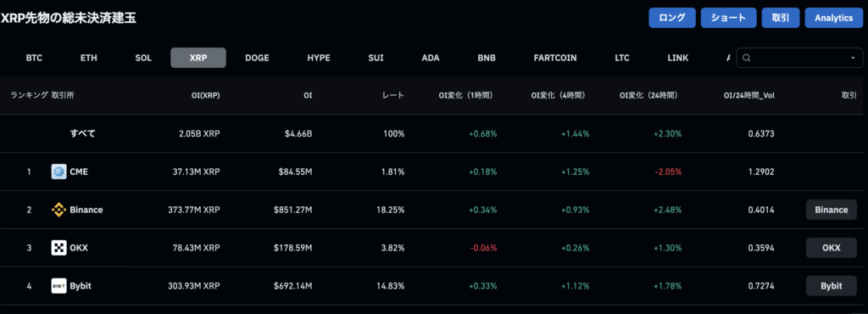Switch to the ETH tab
This screenshot has height=314, width=868.
(x=88, y=58)
